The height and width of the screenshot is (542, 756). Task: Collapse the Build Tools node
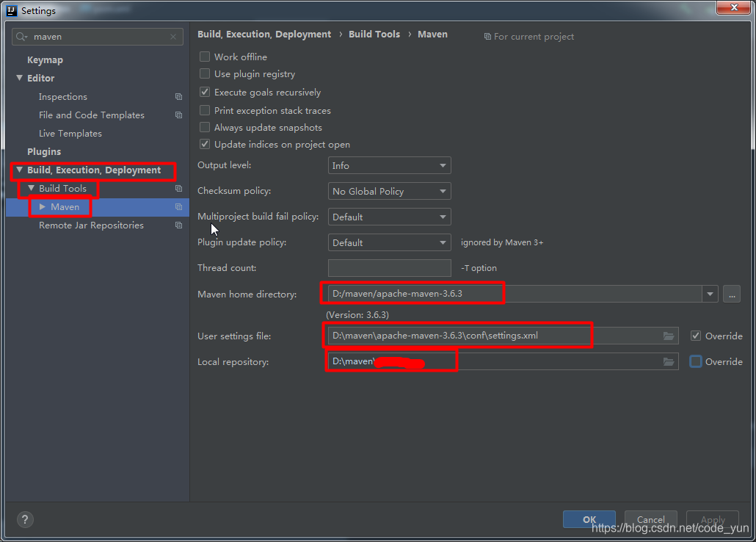pyautogui.click(x=31, y=188)
